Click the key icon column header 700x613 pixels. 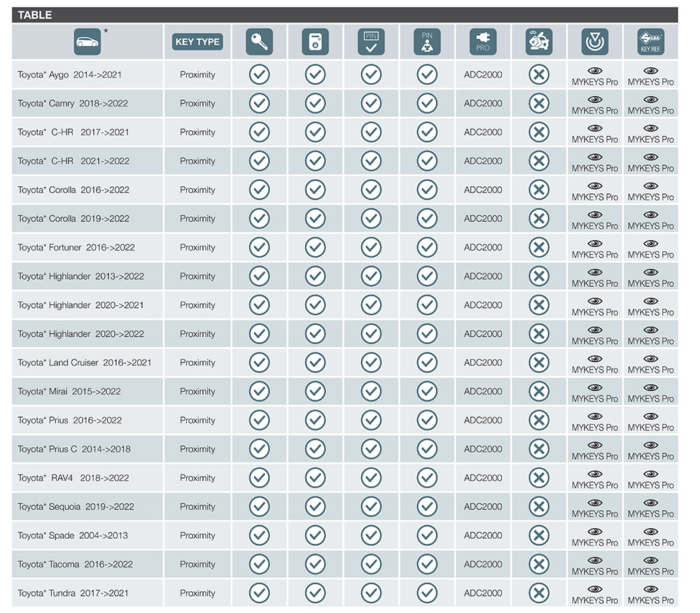259,42
